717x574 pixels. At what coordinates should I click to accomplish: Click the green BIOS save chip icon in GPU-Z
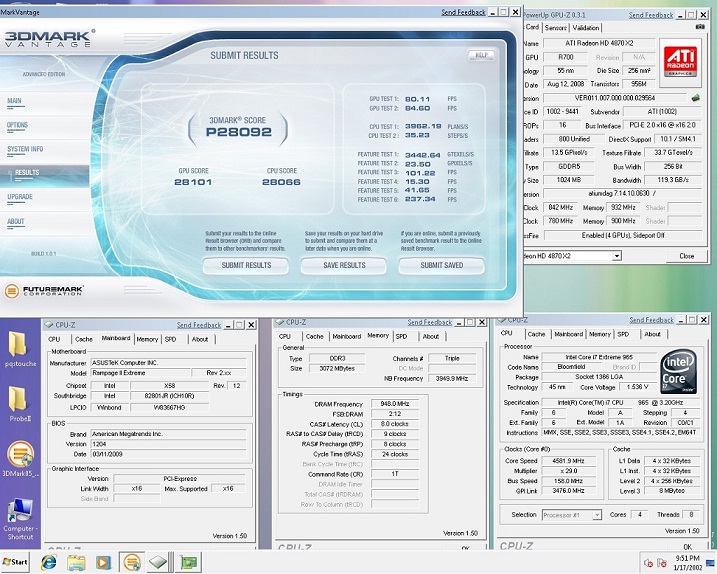[696, 97]
